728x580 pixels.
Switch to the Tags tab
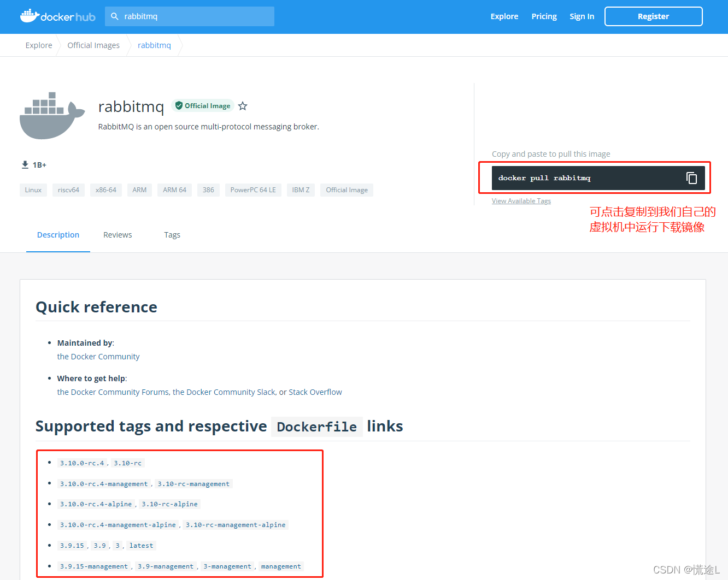point(172,235)
